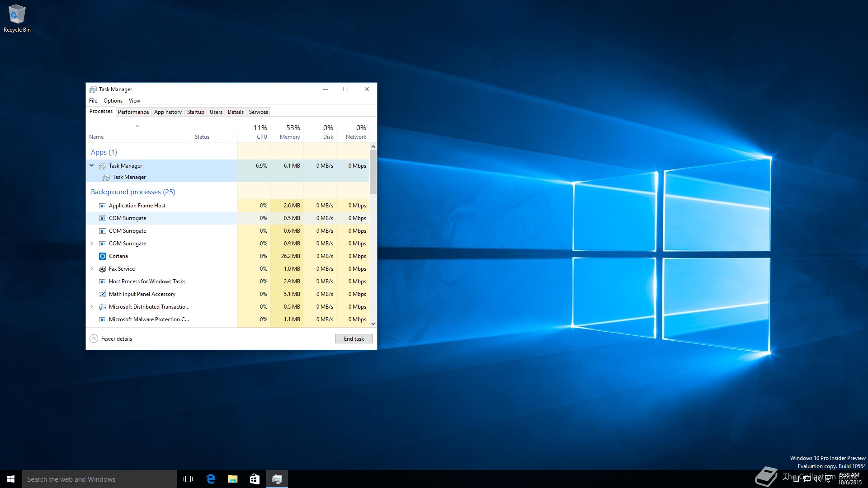Click the 1.1 MB value for Microsoft Malware Protection
868x488 pixels.
point(292,319)
